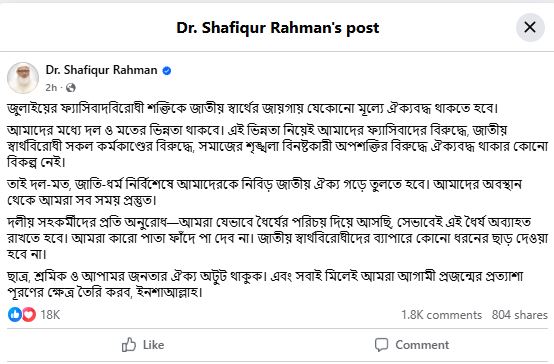Click the blue thumbs-up reaction icon
The image size is (554, 364).
click(15, 314)
